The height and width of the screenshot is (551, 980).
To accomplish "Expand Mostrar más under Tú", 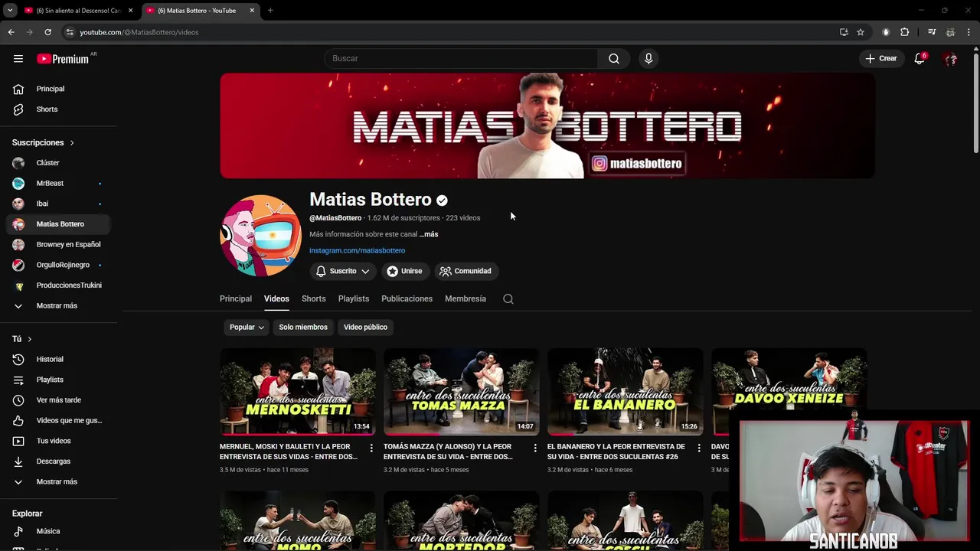I will [x=58, y=482].
